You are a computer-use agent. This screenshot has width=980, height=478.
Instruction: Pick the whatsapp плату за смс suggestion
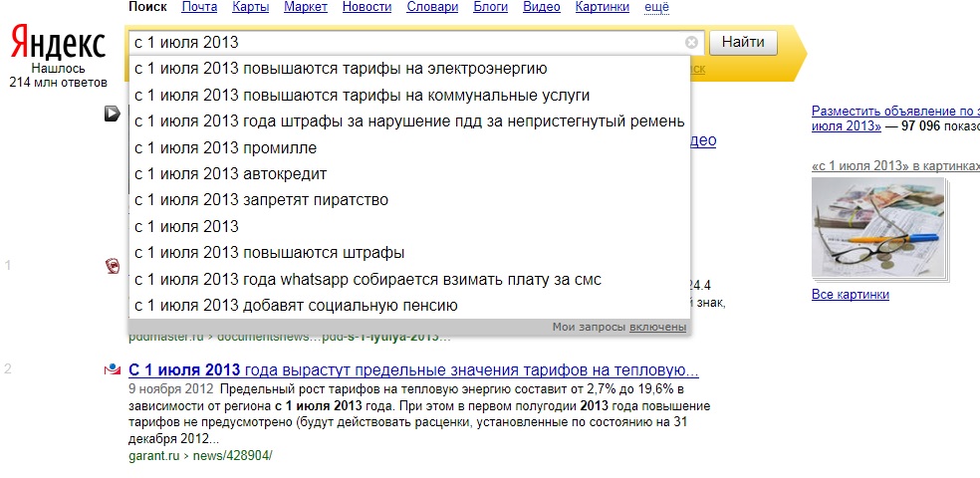tap(367, 279)
